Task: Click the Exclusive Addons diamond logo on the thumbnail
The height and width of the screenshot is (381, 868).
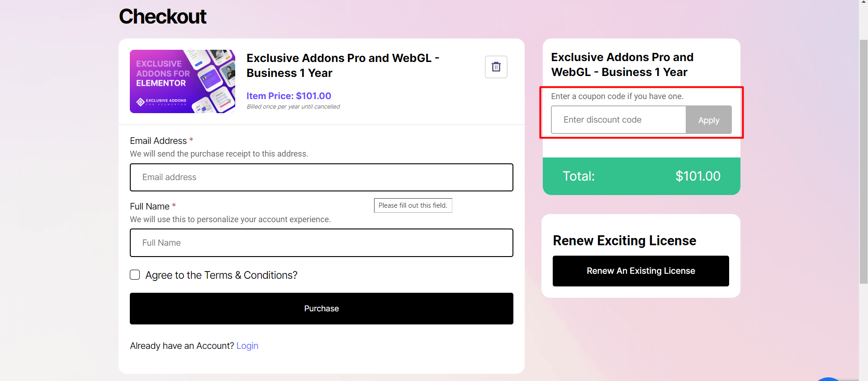Action: [140, 101]
